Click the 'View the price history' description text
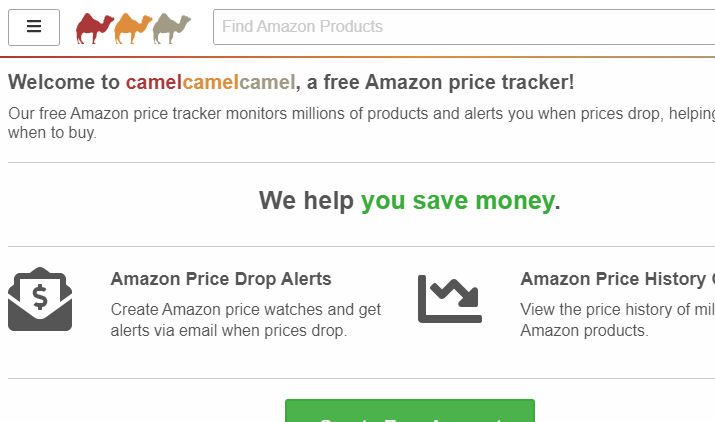The width and height of the screenshot is (715, 422). pyautogui.click(x=617, y=320)
